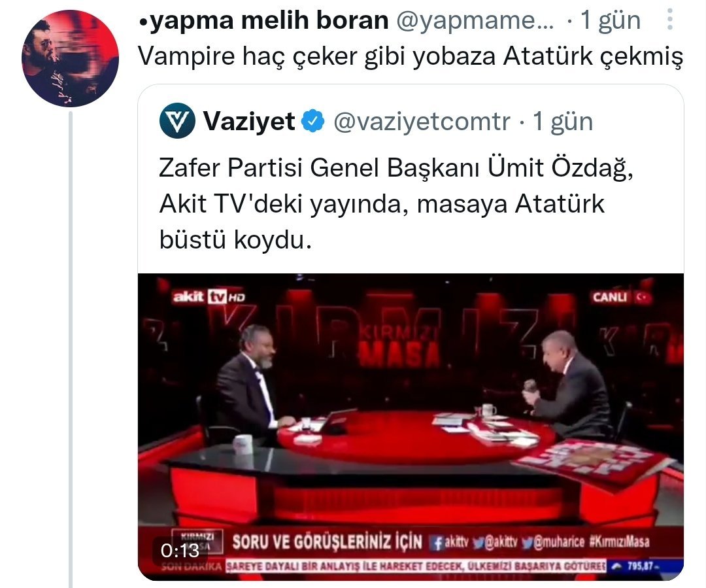
Task: Open the yapma melih boran display name
Action: pyautogui.click(x=264, y=20)
